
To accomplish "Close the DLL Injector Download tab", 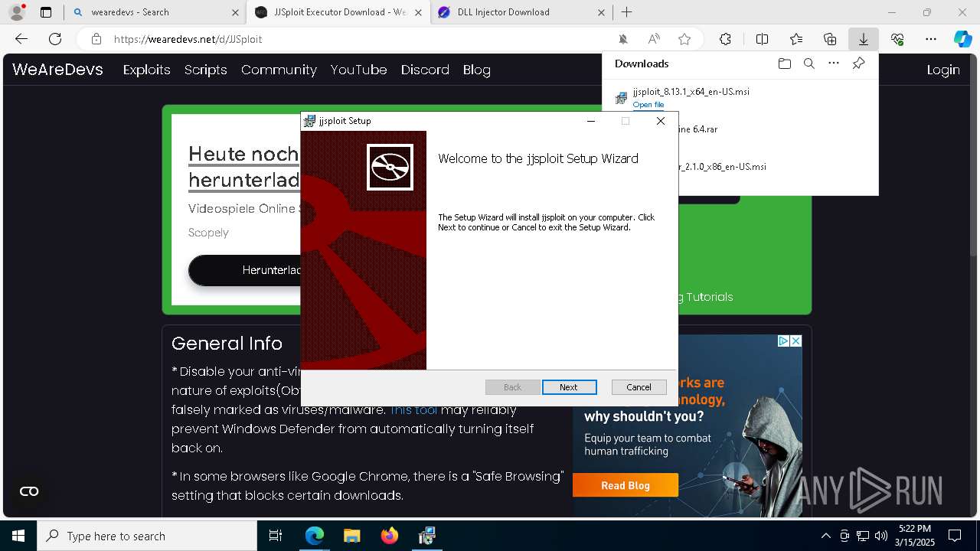I will pyautogui.click(x=601, y=12).
